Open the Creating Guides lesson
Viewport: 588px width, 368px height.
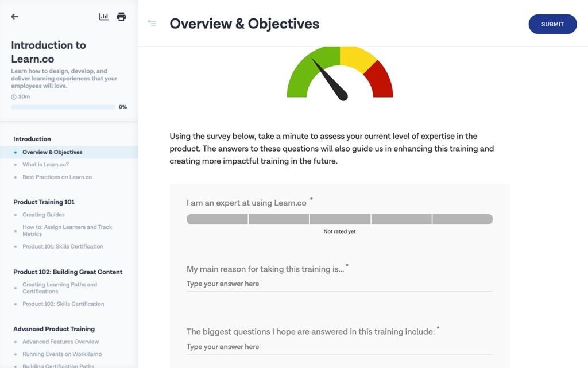tap(44, 215)
